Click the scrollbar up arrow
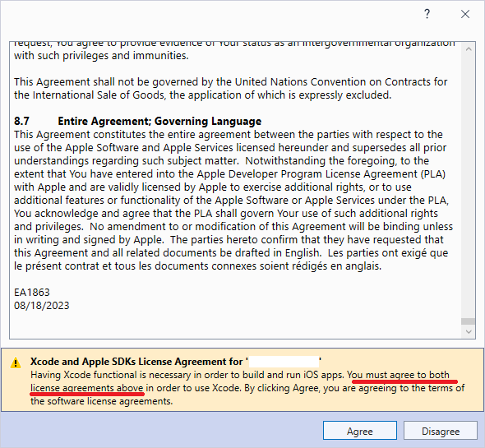The width and height of the screenshot is (485, 448). point(469,49)
